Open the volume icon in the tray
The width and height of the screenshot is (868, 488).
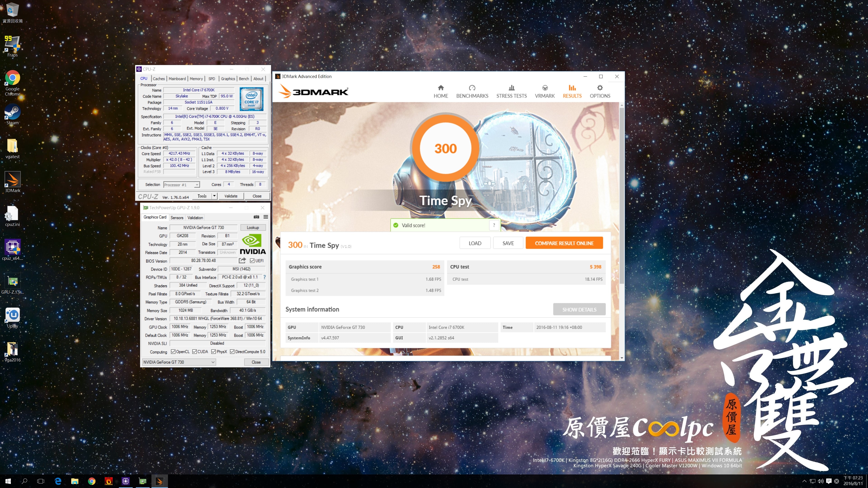coord(821,481)
